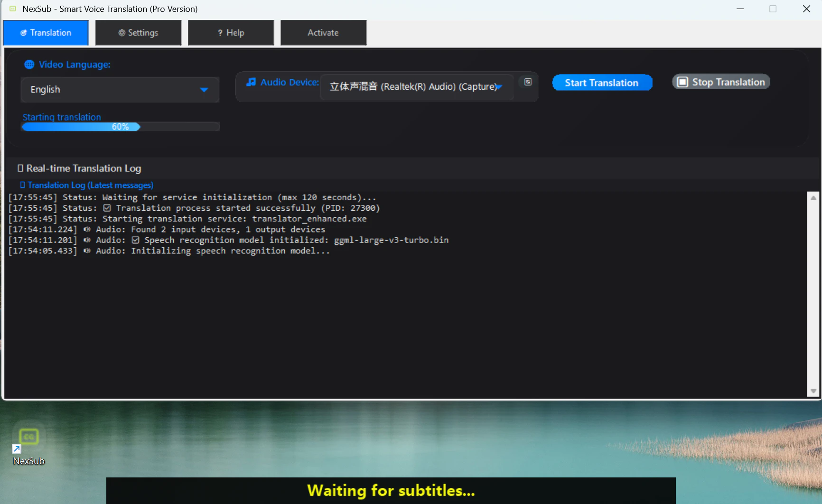Open the Activate tab
Image resolution: width=822 pixels, height=504 pixels.
[x=323, y=33]
